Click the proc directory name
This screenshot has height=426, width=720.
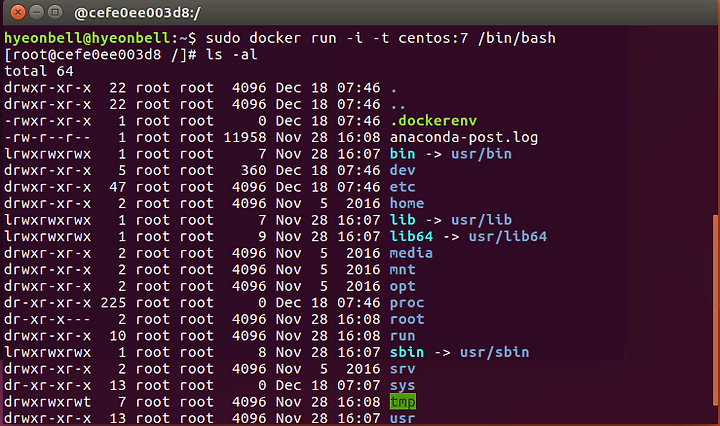coord(407,303)
